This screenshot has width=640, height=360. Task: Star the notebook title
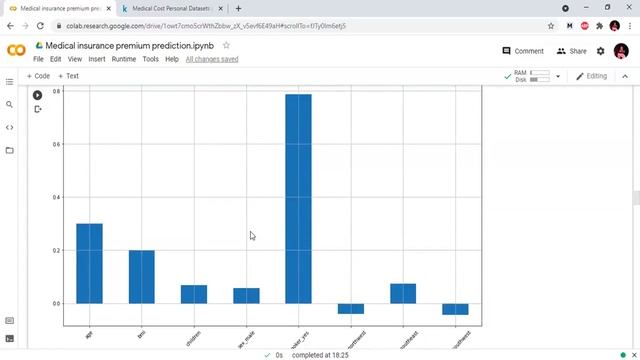tap(226, 45)
